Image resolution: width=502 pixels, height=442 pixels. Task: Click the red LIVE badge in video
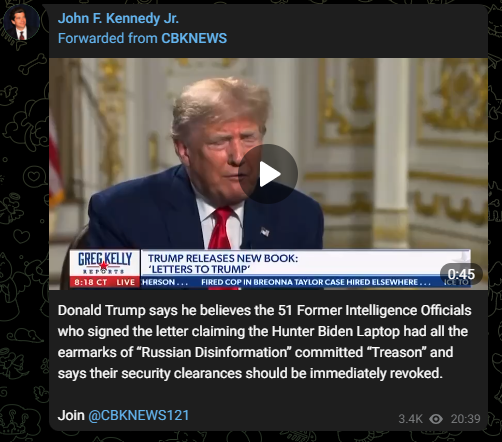click(126, 282)
